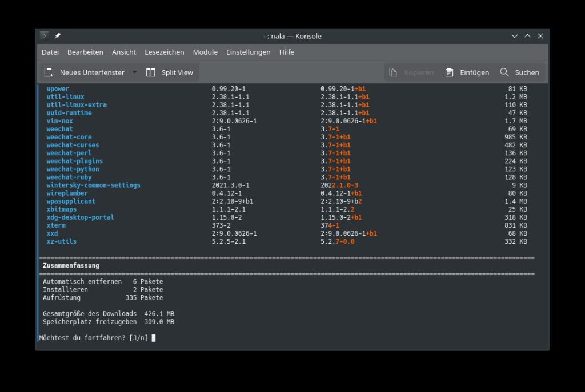Click the package name vim-nox
Screen dimensions: 585x392
(59, 121)
